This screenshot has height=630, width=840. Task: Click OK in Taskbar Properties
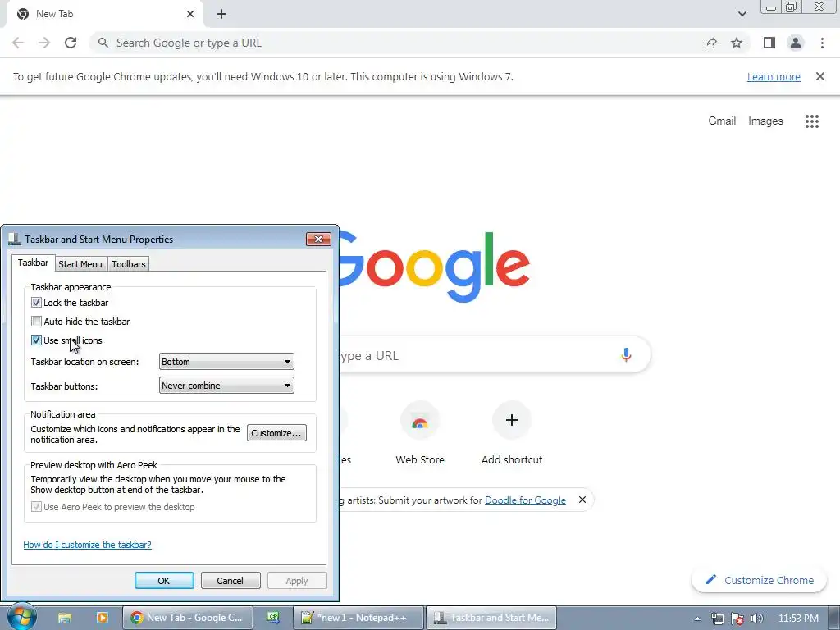pyautogui.click(x=164, y=581)
